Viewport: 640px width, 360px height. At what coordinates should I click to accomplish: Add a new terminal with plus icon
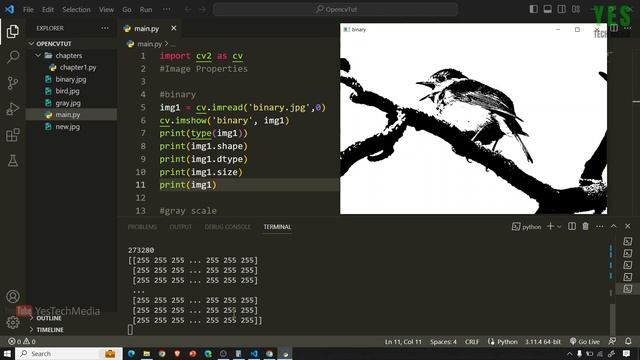click(550, 226)
